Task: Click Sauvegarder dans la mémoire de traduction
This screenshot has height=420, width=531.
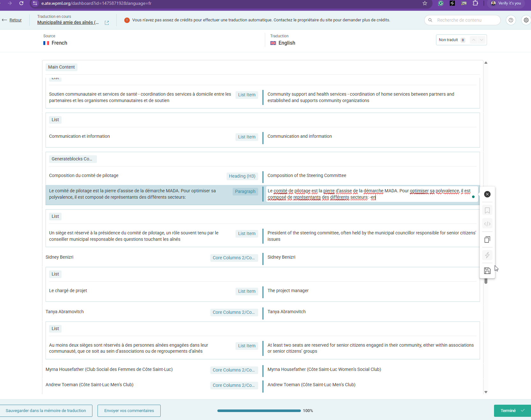Action: pos(46,411)
